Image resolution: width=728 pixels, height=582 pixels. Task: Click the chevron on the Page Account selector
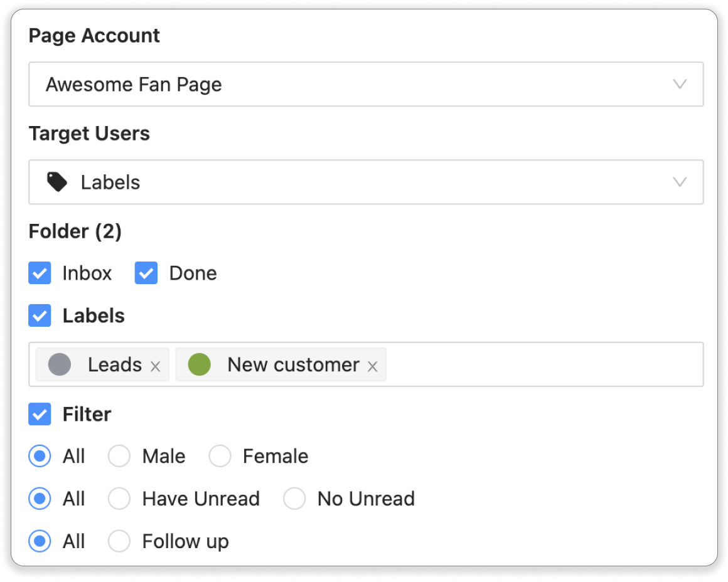(680, 84)
